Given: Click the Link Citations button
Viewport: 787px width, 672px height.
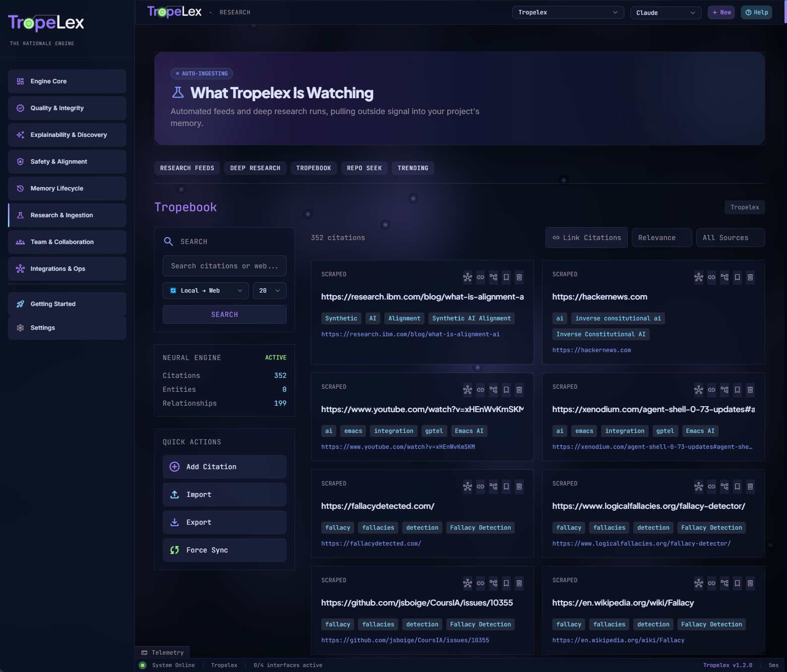Looking at the screenshot, I should click(587, 238).
